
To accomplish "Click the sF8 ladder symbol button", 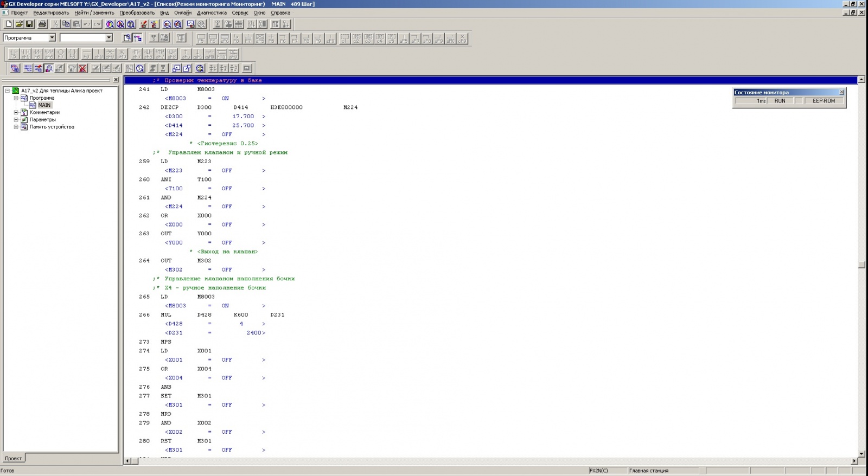I will tap(148, 54).
